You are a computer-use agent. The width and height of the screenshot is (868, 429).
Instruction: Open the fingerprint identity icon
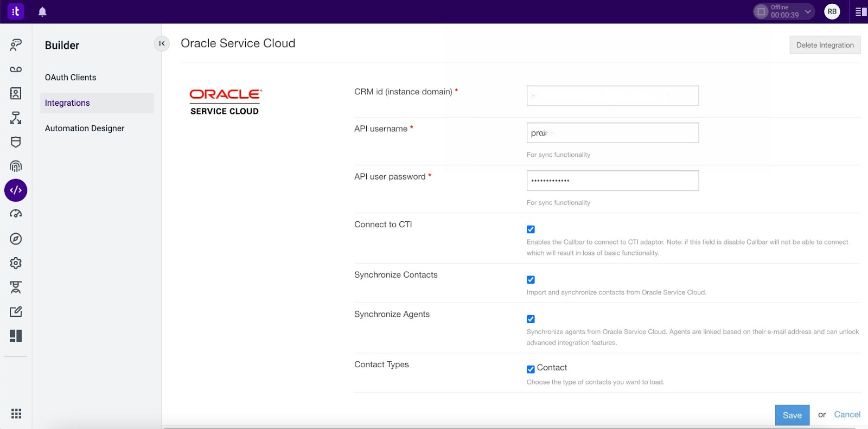[16, 166]
